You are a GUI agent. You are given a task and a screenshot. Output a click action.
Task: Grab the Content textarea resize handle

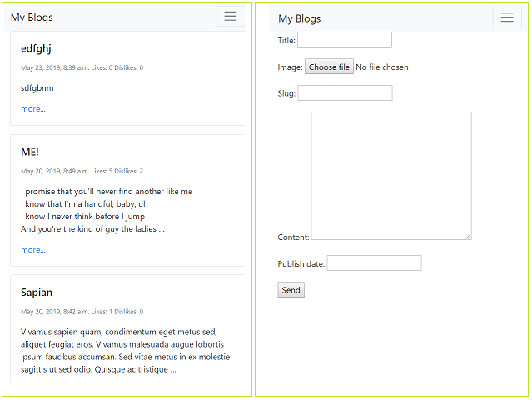(468, 237)
